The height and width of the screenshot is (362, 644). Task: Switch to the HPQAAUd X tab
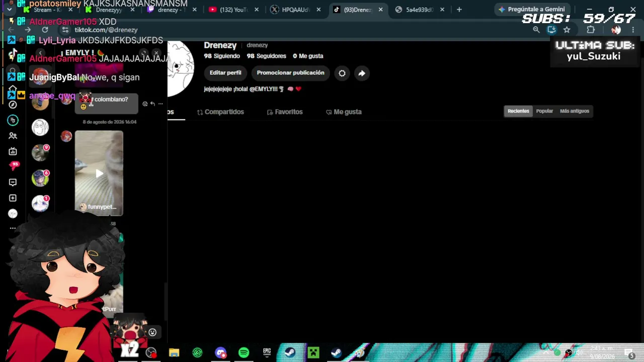point(295,10)
